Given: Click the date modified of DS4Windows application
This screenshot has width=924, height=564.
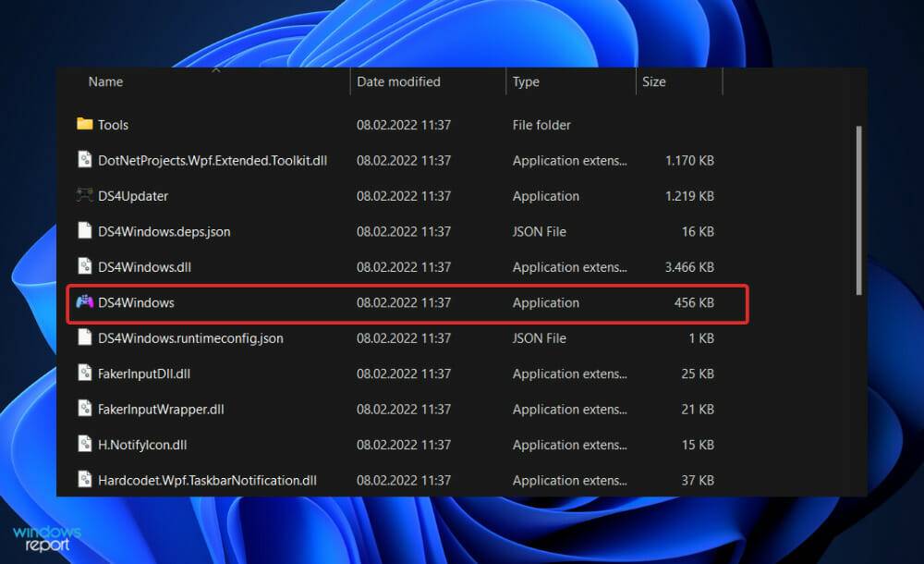Looking at the screenshot, I should [x=404, y=302].
